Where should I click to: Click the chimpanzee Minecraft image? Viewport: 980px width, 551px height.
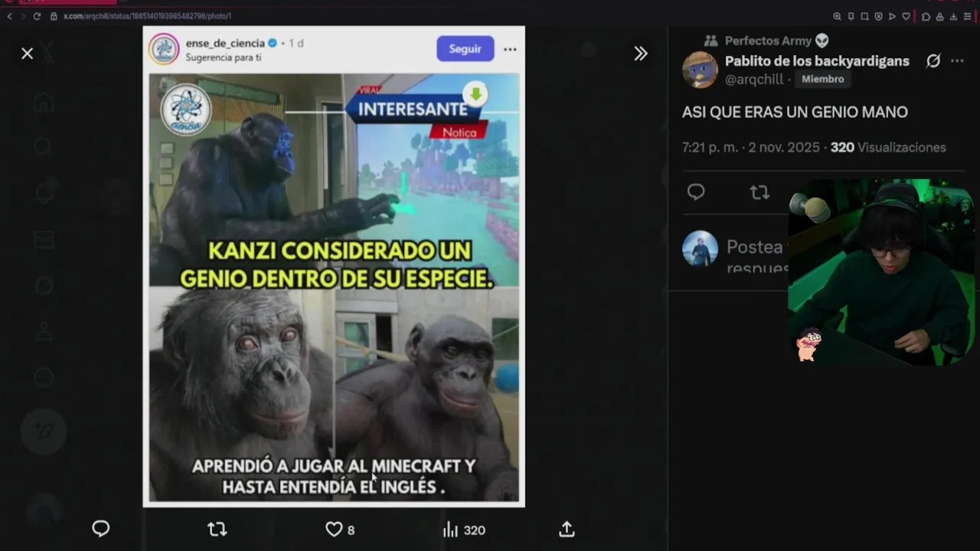pyautogui.click(x=334, y=287)
